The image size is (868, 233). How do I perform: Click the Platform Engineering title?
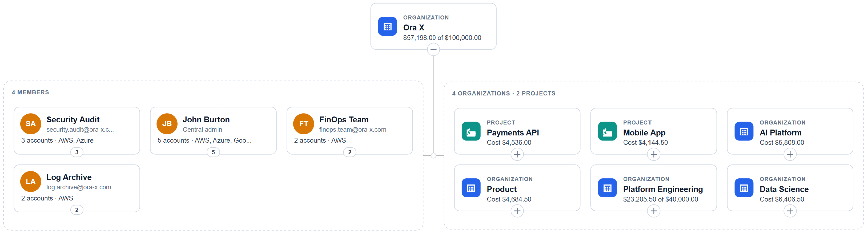(x=663, y=189)
